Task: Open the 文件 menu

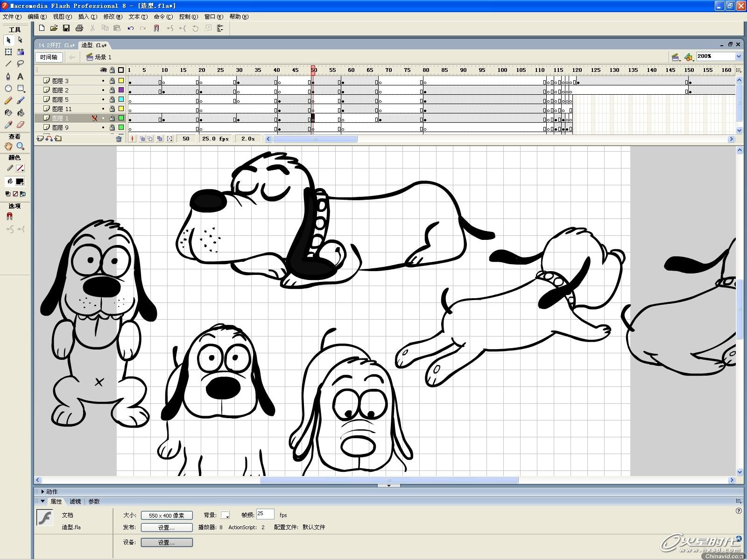Action: (12, 16)
